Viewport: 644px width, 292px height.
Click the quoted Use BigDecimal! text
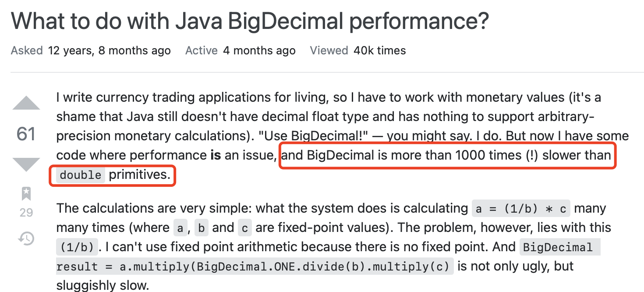click(313, 136)
